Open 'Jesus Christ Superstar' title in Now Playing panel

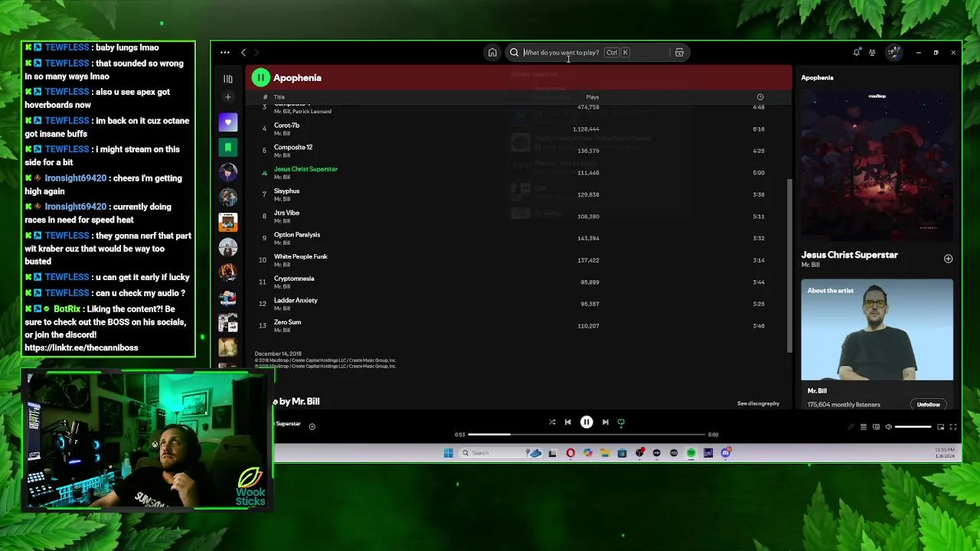849,255
